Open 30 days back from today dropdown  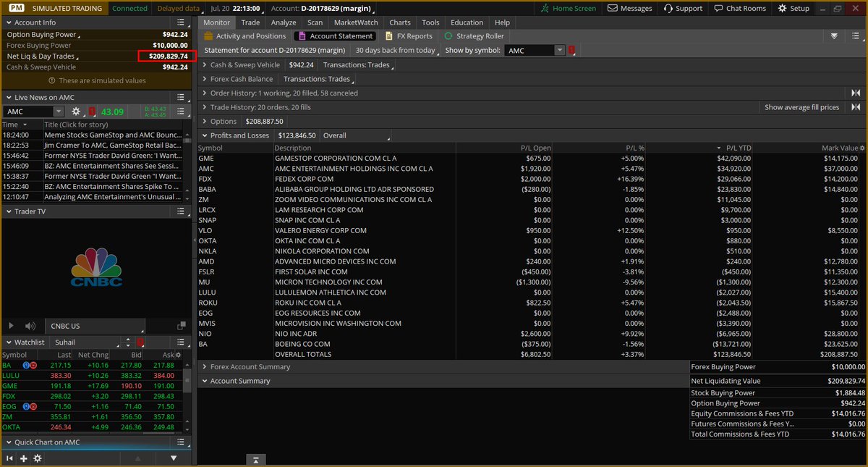point(398,51)
